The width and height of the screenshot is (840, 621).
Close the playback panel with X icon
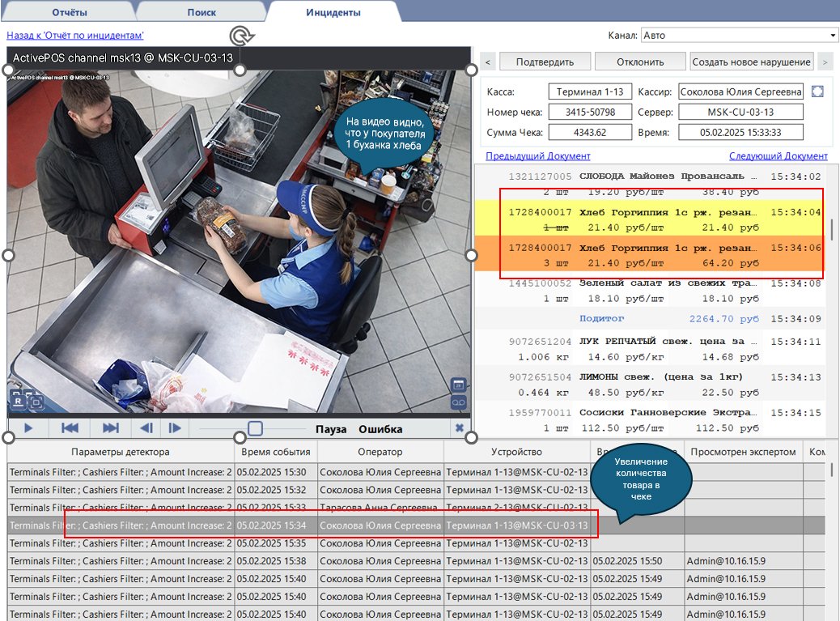click(x=460, y=428)
